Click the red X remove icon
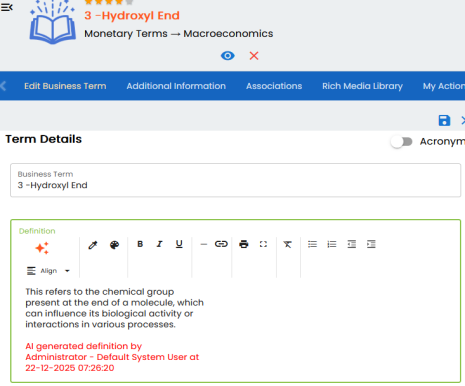This screenshot has width=465, height=386. tap(254, 56)
